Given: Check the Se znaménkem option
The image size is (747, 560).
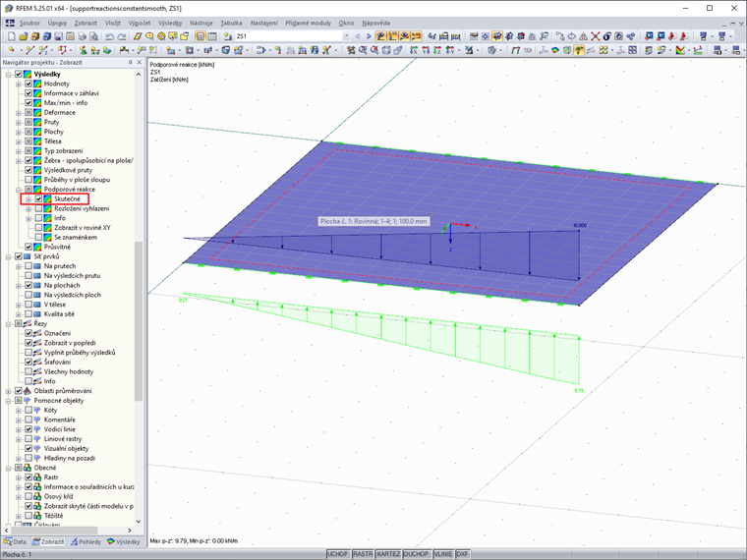Looking at the screenshot, I should coord(38,237).
